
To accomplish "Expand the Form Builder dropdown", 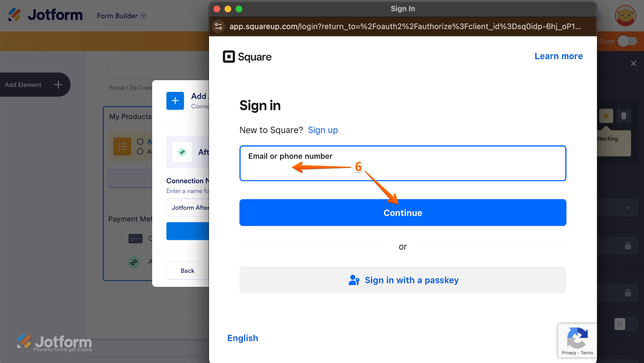I will tap(143, 16).
